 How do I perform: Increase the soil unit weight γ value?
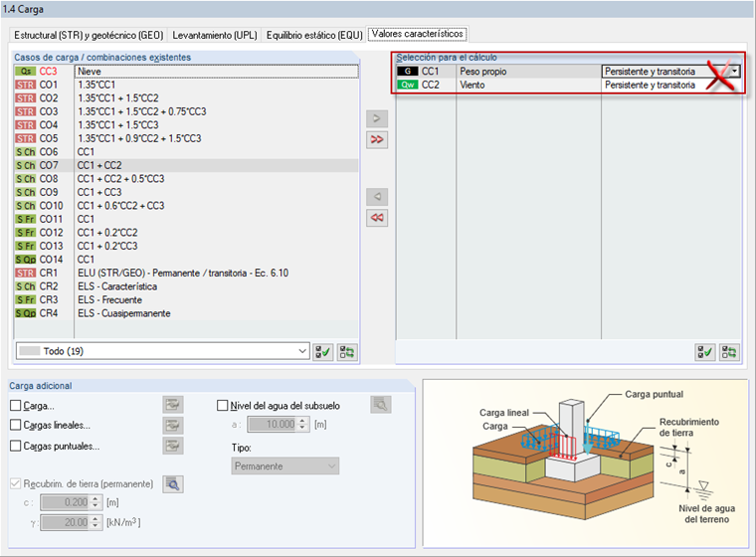tap(94, 519)
